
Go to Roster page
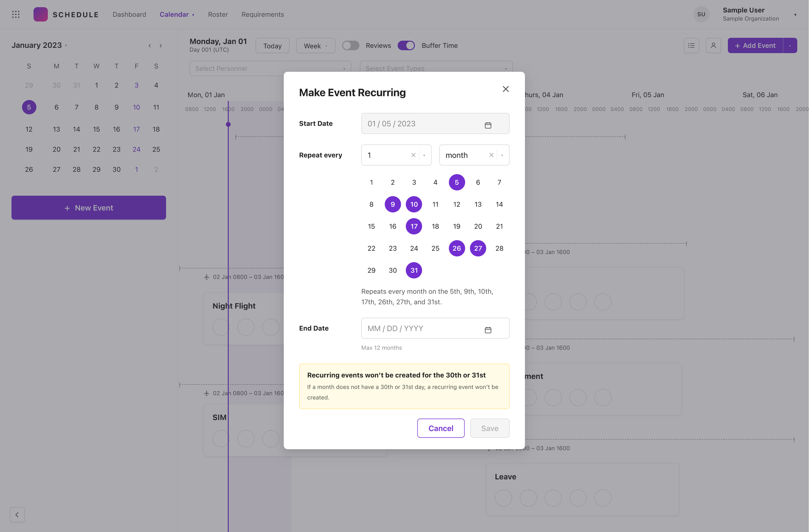click(218, 14)
